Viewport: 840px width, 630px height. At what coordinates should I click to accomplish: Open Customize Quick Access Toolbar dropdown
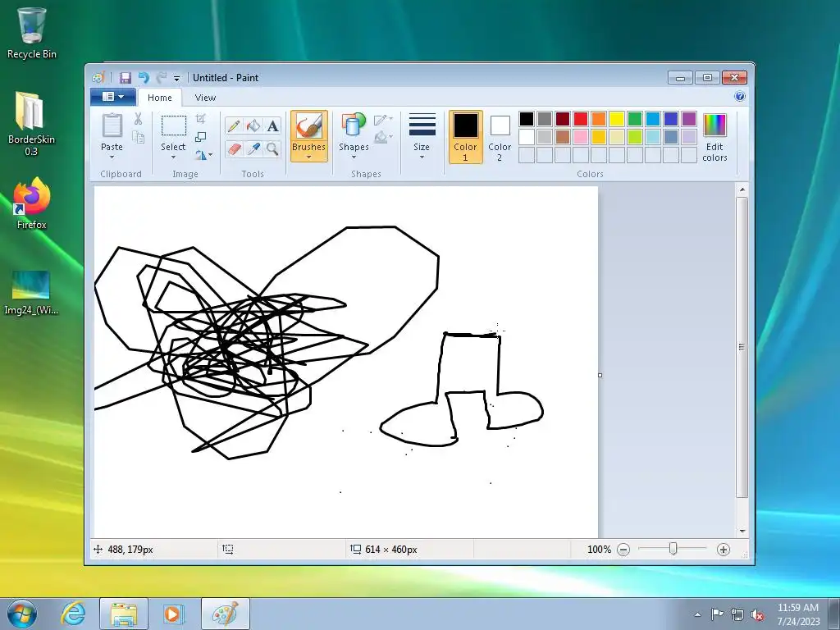(176, 78)
